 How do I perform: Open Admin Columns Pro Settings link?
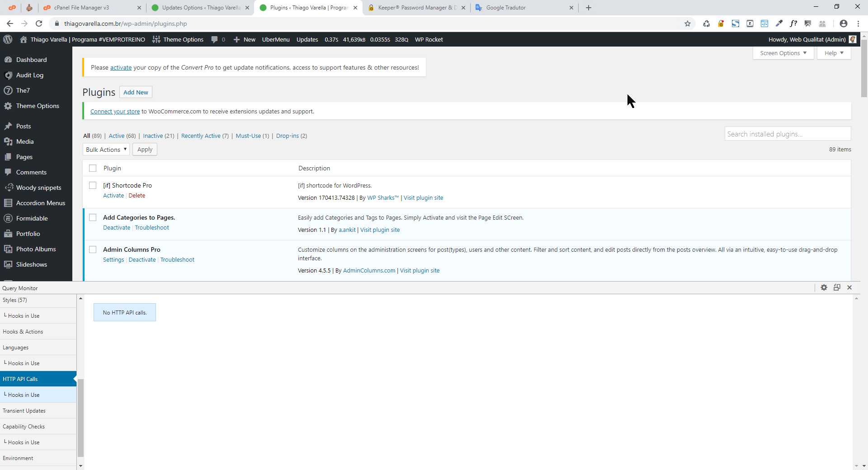coord(113,260)
